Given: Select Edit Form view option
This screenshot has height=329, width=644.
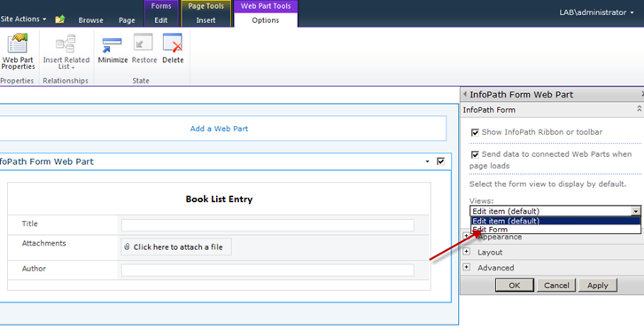Looking at the screenshot, I should click(x=555, y=230).
